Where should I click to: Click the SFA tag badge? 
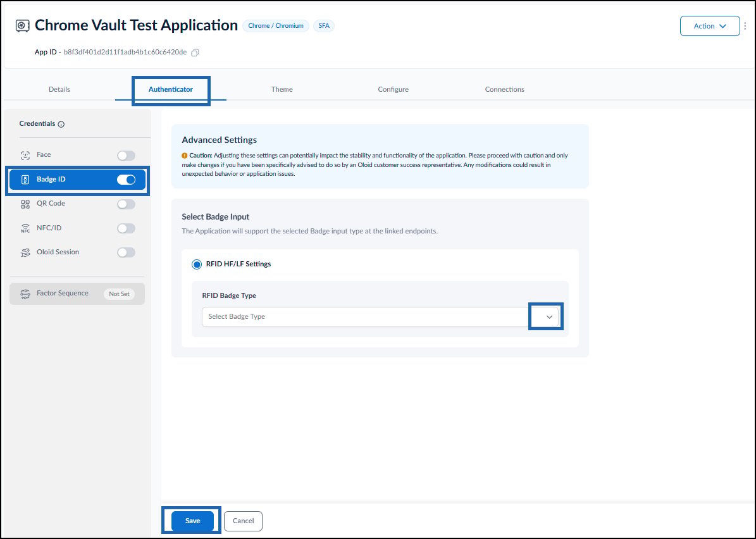[x=324, y=26]
